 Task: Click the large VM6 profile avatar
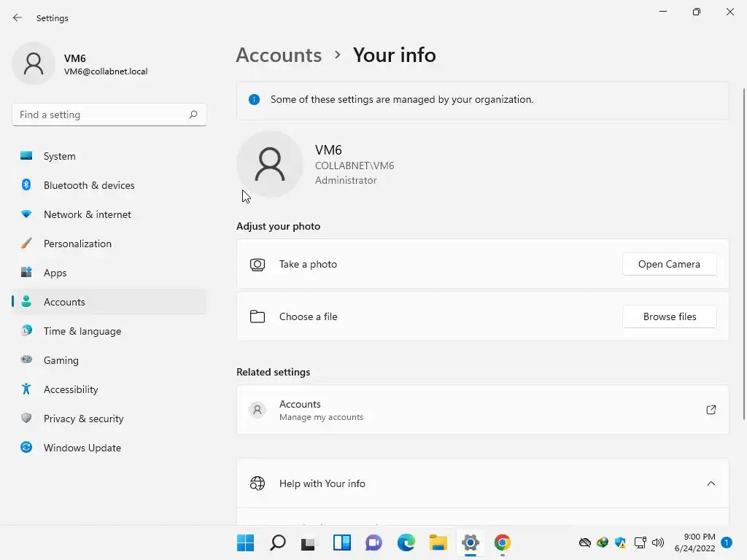[x=270, y=164]
